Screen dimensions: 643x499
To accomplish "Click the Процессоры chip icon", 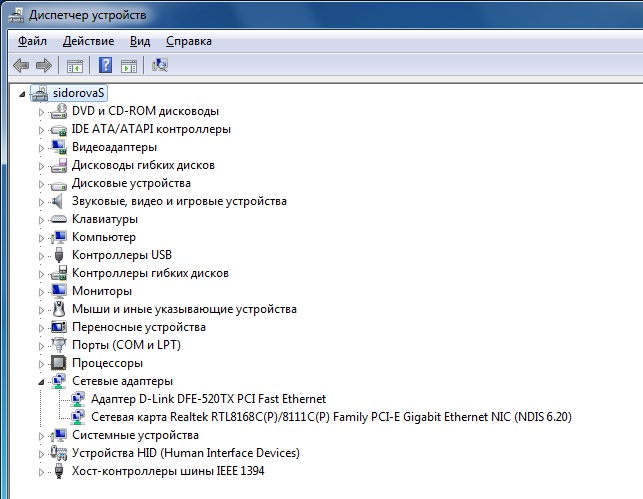I will point(59,363).
